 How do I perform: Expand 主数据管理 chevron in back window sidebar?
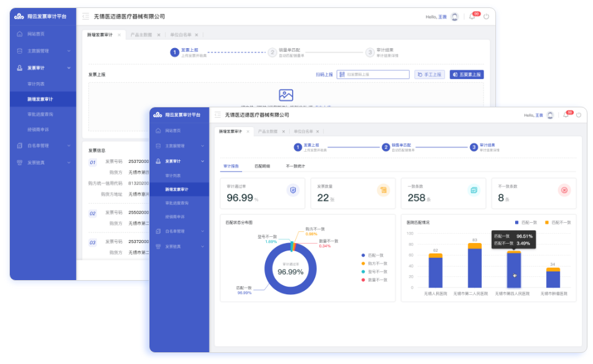(69, 51)
